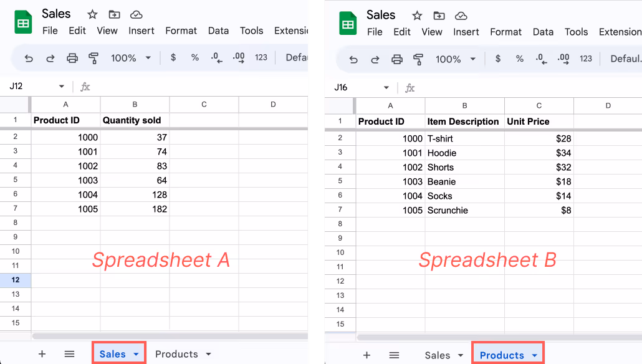The image size is (642, 364).
Task: Click Google Sheets logo in Spreadsheet B
Action: tap(348, 23)
